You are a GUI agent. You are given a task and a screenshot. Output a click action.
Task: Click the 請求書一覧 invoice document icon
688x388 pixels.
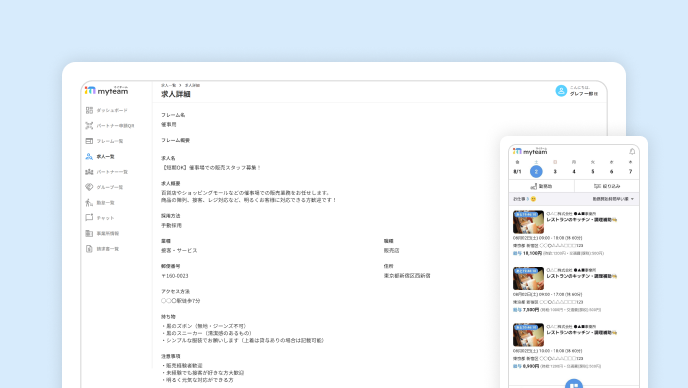[x=89, y=248]
